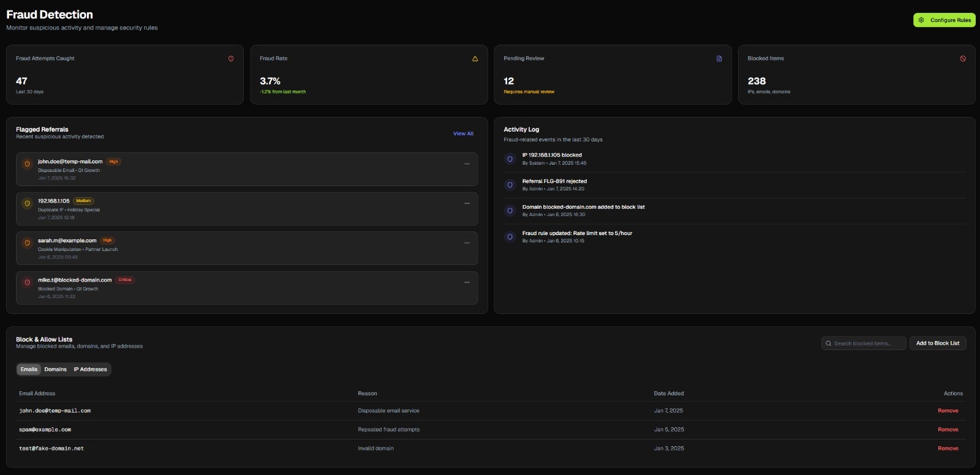
Task: Click 'Invalid domain' reason cell
Action: 375,449
